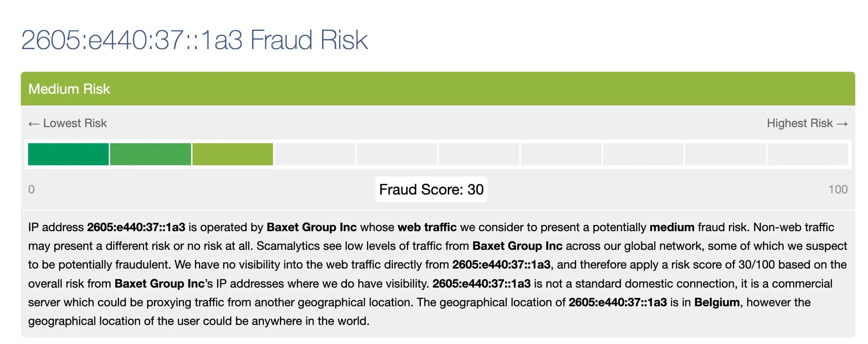The image size is (868, 344).
Task: Click the bold word "medium" in description
Action: (x=671, y=227)
